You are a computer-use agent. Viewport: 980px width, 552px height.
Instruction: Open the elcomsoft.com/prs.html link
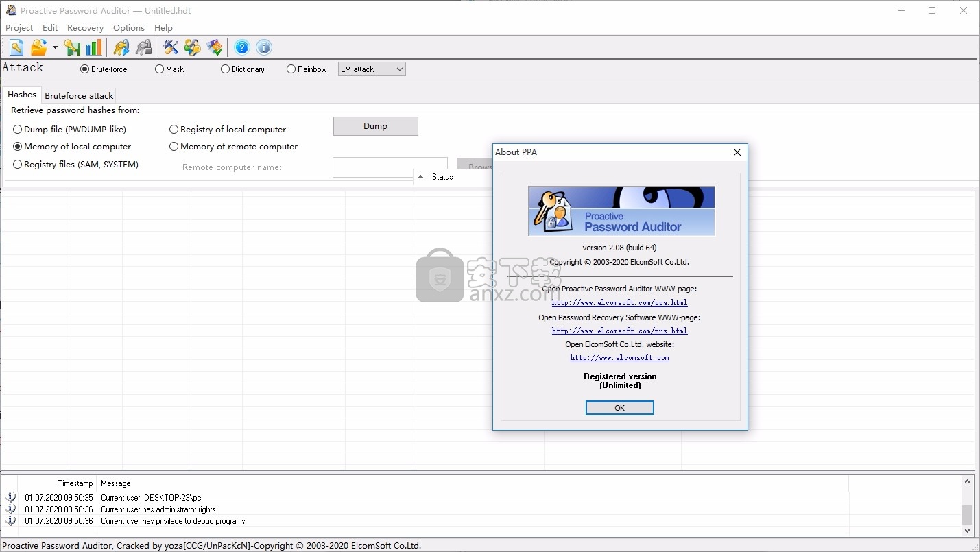click(x=619, y=331)
